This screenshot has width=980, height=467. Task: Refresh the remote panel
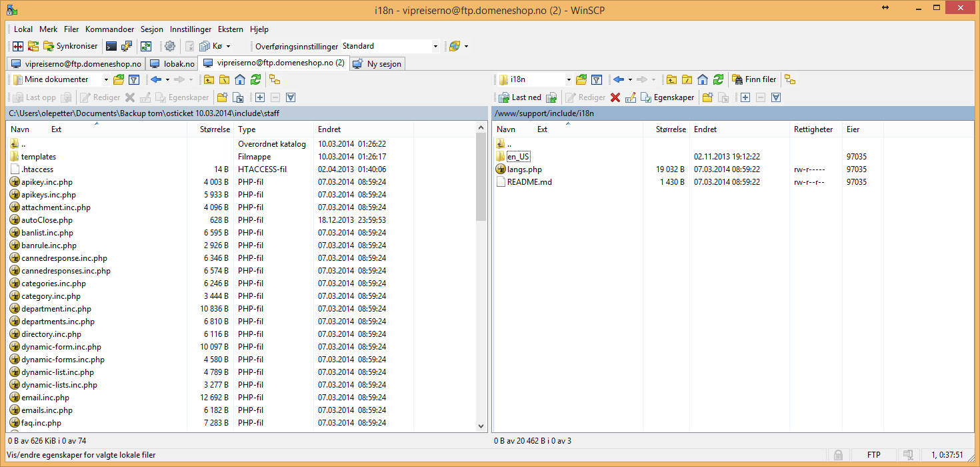pyautogui.click(x=718, y=79)
